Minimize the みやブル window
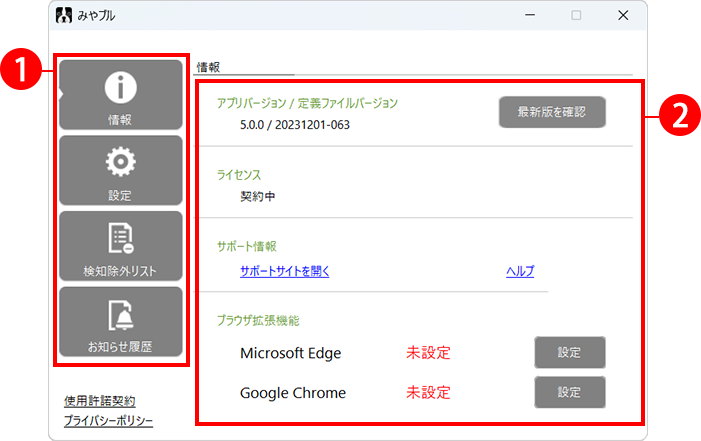The width and height of the screenshot is (701, 441). tap(529, 16)
